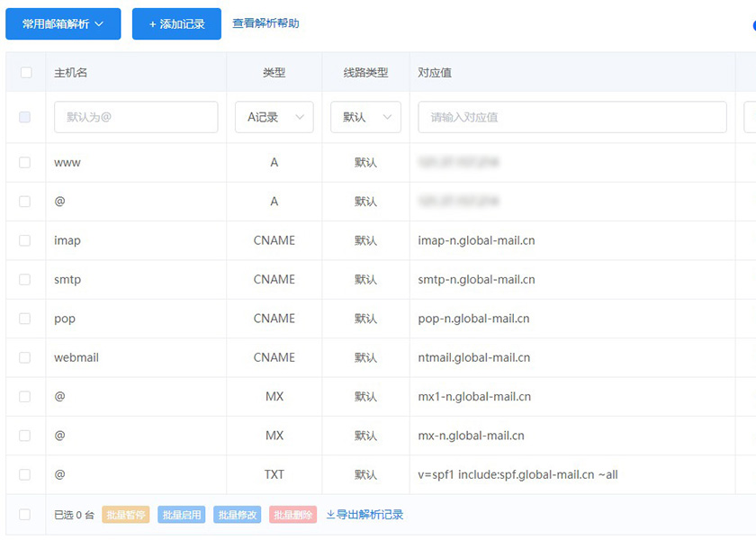Click the 批量启用 batch enable button
Screen dimensions: 756x540
click(181, 514)
